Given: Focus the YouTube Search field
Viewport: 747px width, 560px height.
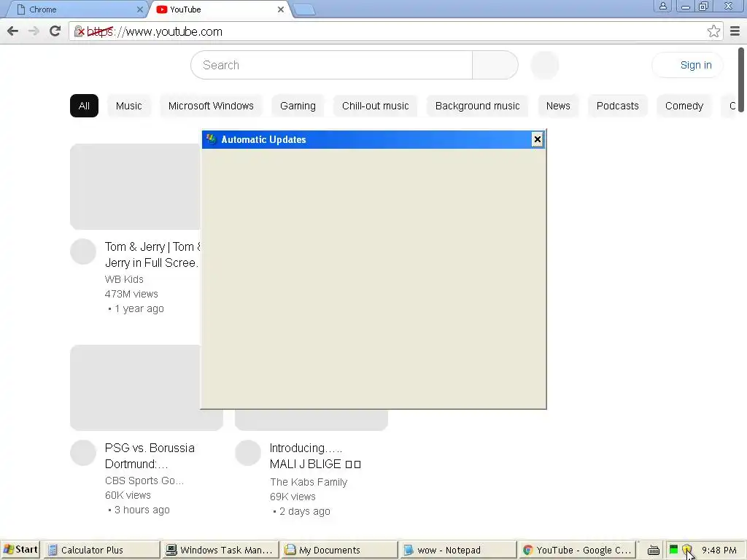Looking at the screenshot, I should (332, 65).
